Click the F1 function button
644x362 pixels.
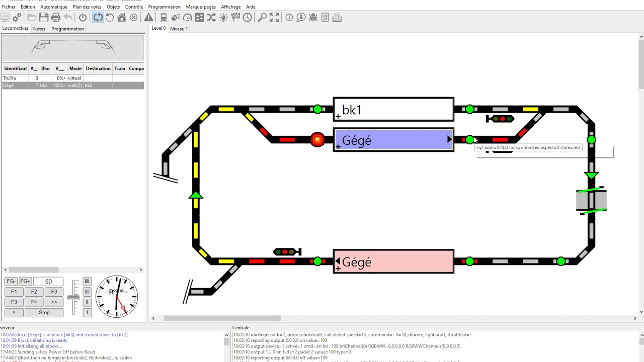click(x=14, y=292)
